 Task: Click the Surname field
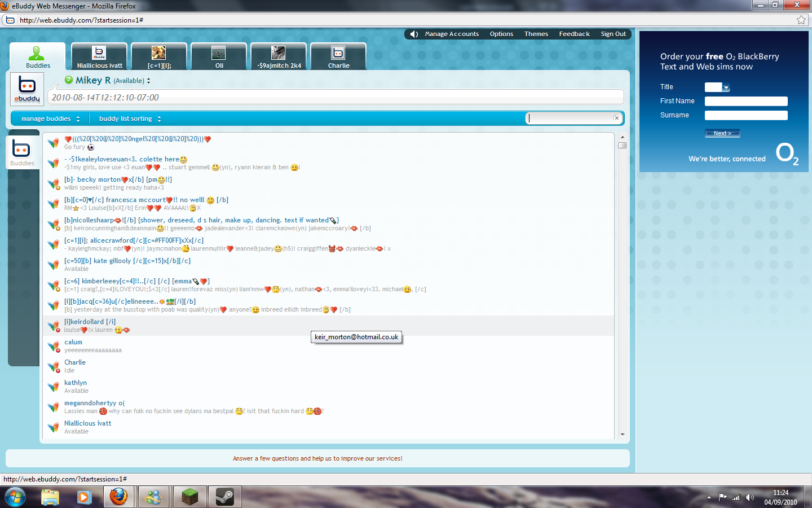(x=746, y=115)
